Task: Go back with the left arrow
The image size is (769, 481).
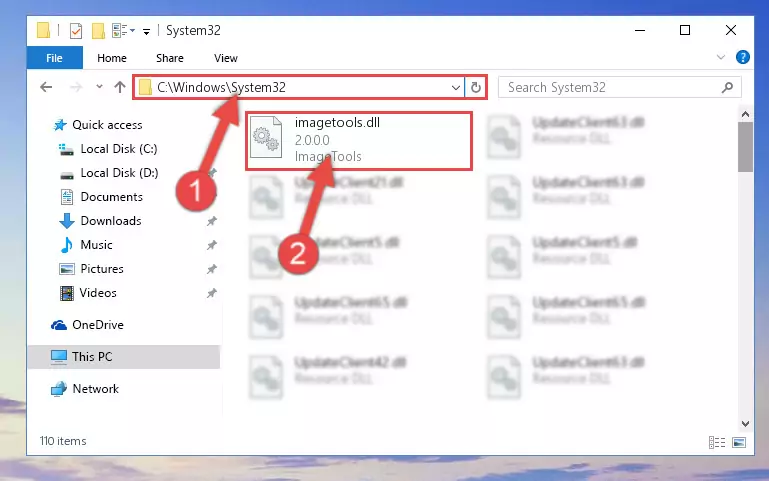Action: 46,87
